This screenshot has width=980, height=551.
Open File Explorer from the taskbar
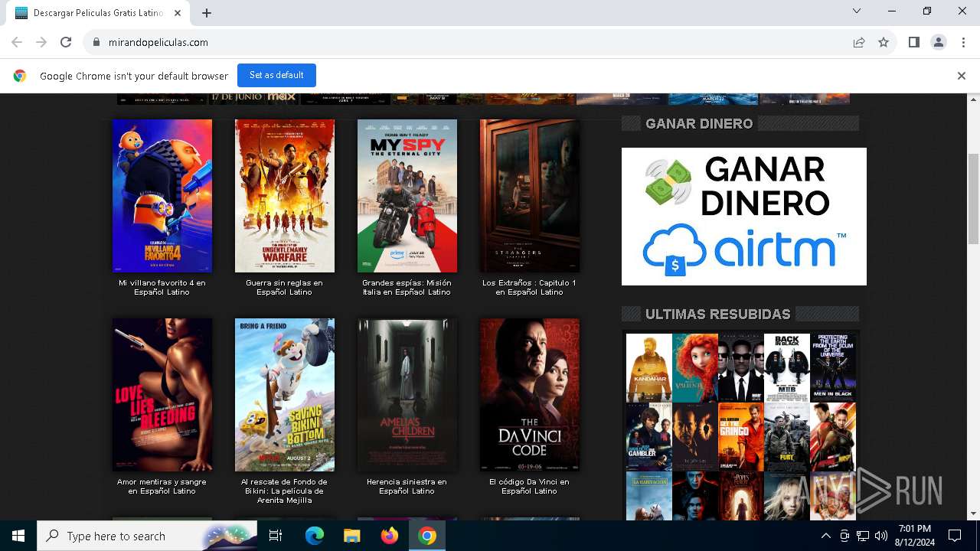pos(351,536)
